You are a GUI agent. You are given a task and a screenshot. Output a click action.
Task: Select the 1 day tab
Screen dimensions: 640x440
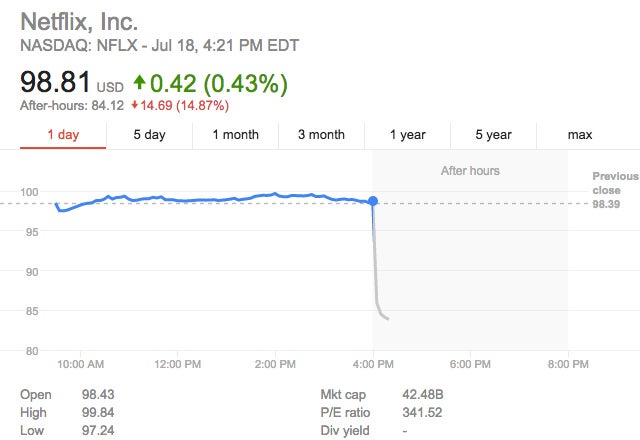63,135
